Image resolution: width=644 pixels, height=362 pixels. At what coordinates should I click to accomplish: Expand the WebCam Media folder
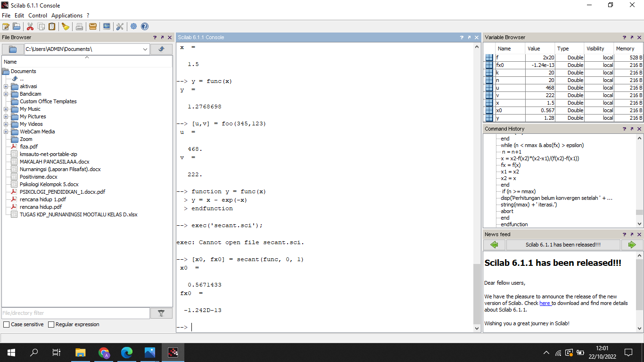coord(6,132)
